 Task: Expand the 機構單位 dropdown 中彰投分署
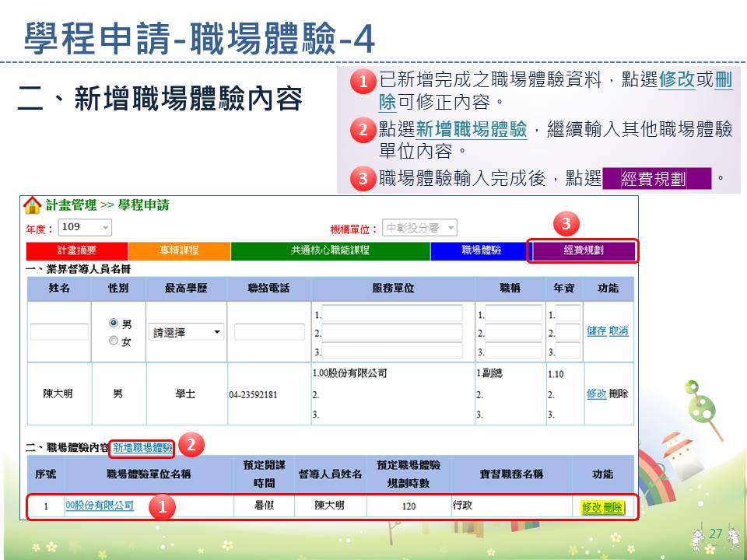click(x=419, y=228)
